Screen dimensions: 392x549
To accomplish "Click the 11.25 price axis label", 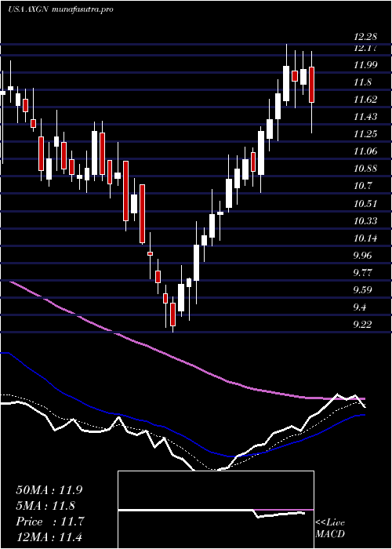I will tap(365, 134).
